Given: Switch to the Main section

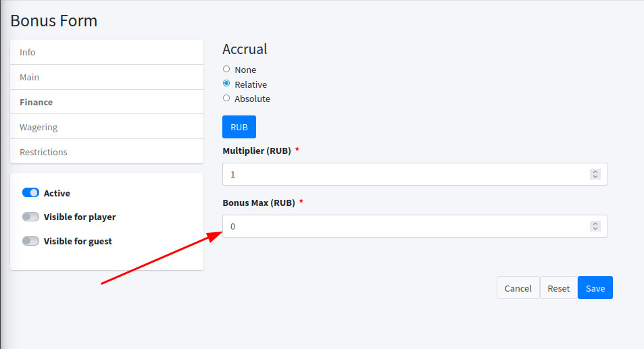Looking at the screenshot, I should (30, 78).
